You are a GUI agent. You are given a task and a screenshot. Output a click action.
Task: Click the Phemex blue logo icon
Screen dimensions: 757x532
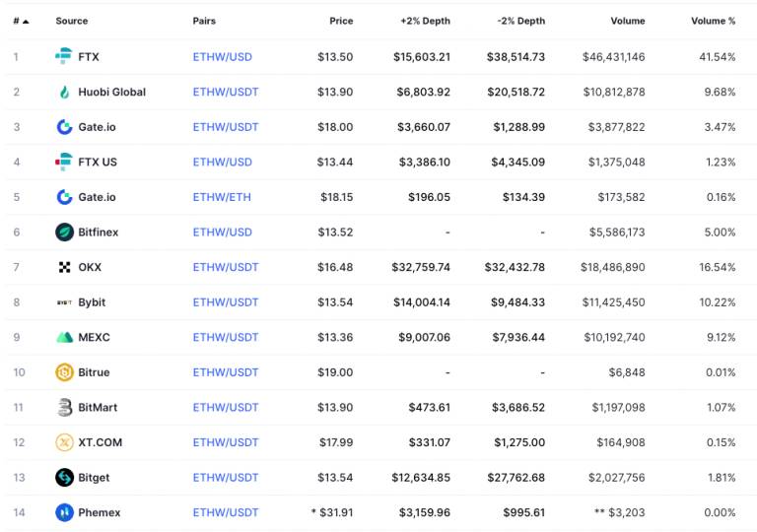[64, 512]
